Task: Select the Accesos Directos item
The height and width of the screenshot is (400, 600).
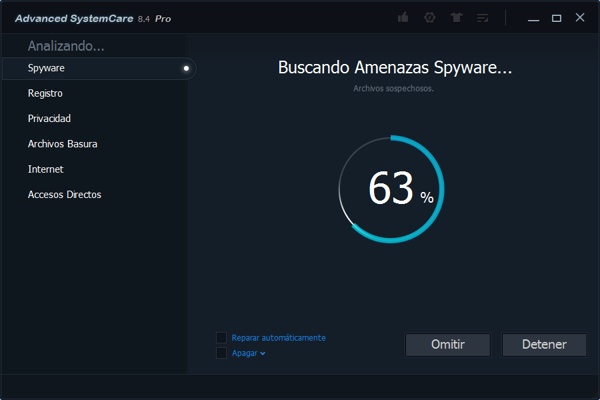Action: 64,194
